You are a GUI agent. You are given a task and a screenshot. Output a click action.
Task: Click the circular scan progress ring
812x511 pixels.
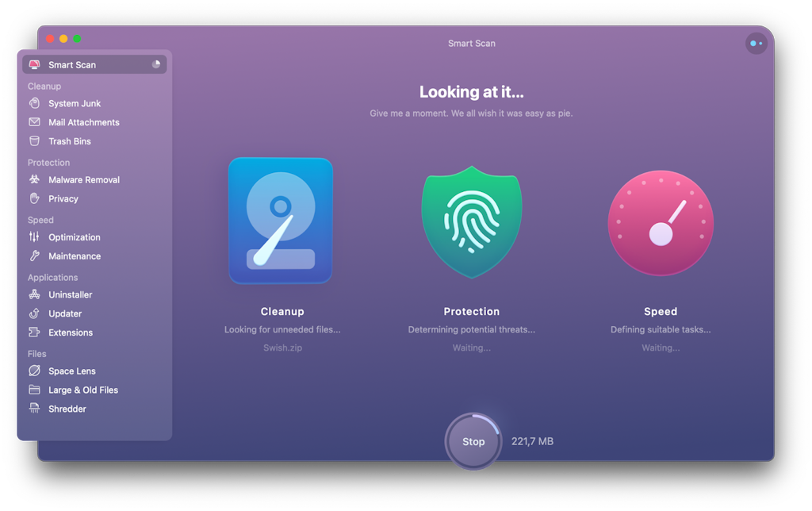tap(473, 441)
